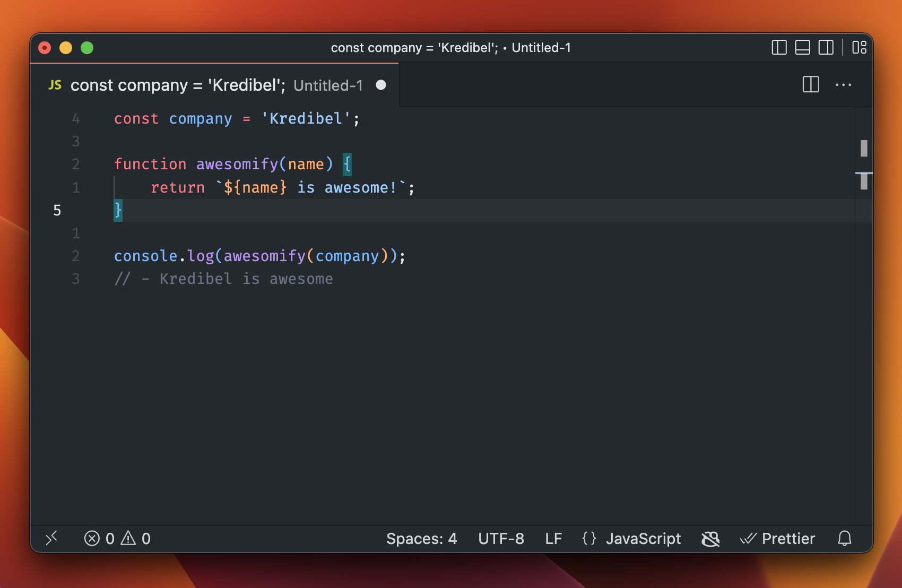This screenshot has height=588, width=902.
Task: Select the const company = 'Kredibel' tab
Action: pyautogui.click(x=178, y=85)
